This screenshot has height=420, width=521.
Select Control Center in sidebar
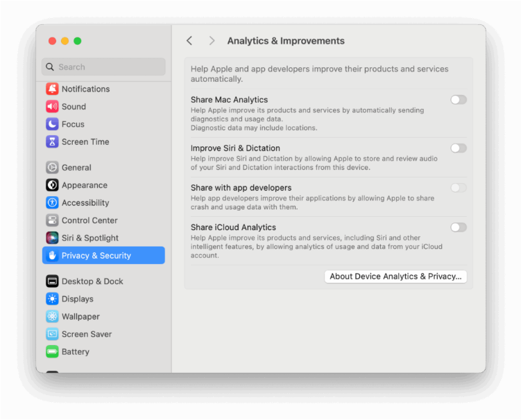coord(89,220)
